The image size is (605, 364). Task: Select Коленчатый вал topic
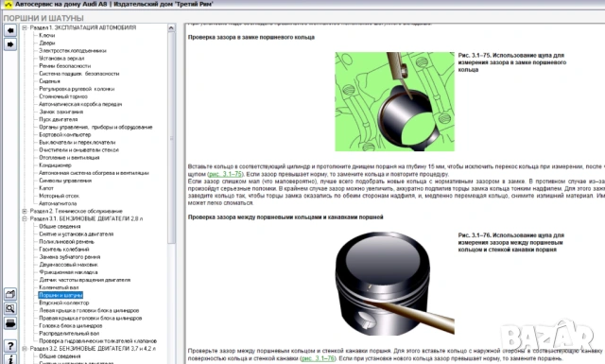(x=59, y=287)
